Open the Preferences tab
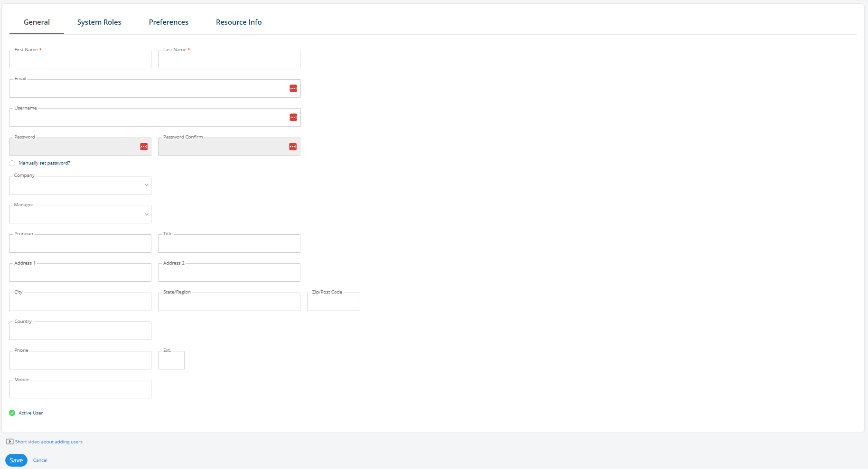The width and height of the screenshot is (868, 469). [168, 22]
